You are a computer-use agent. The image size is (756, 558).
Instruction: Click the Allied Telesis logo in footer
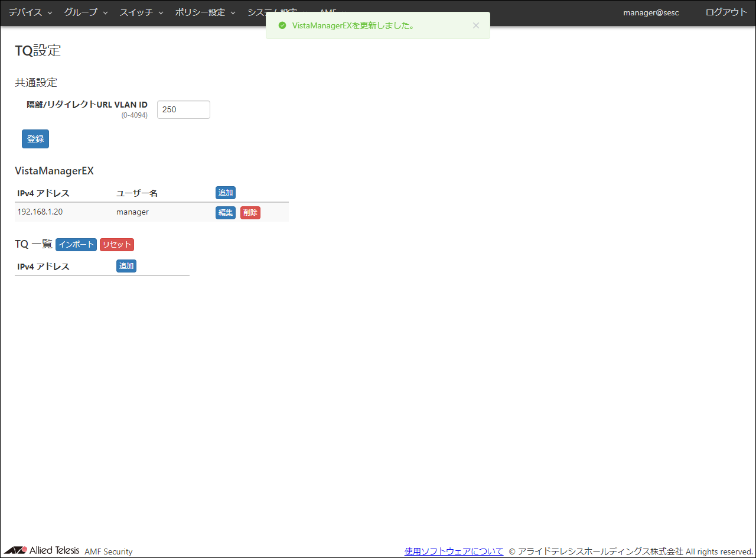[41, 550]
